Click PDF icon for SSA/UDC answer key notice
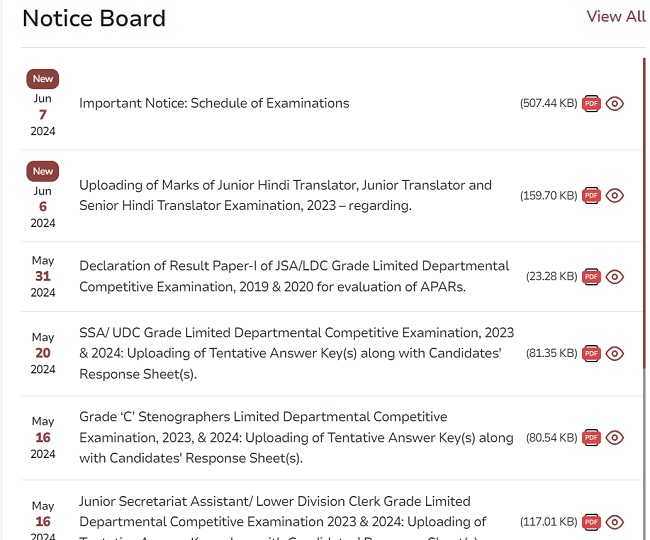The image size is (650, 540). coord(591,353)
